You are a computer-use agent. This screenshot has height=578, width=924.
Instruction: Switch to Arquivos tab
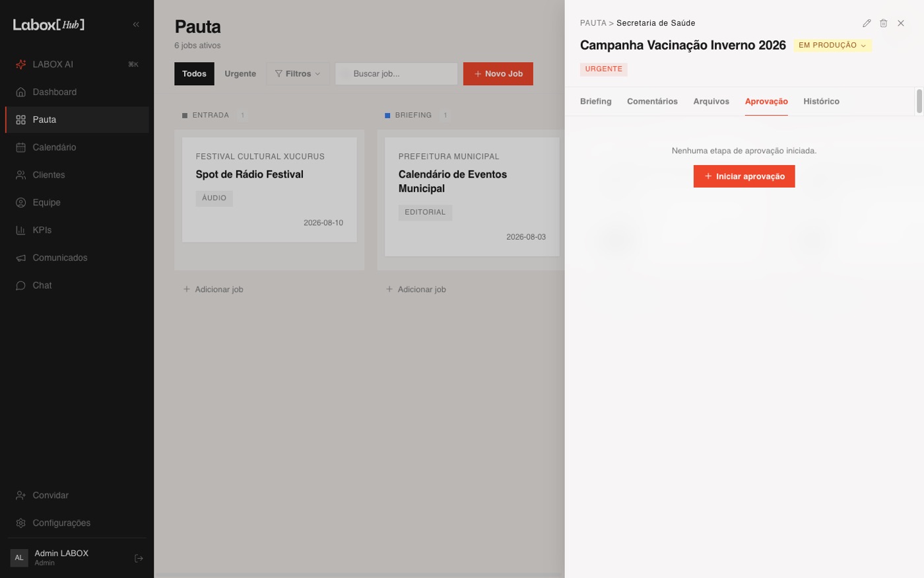point(711,101)
